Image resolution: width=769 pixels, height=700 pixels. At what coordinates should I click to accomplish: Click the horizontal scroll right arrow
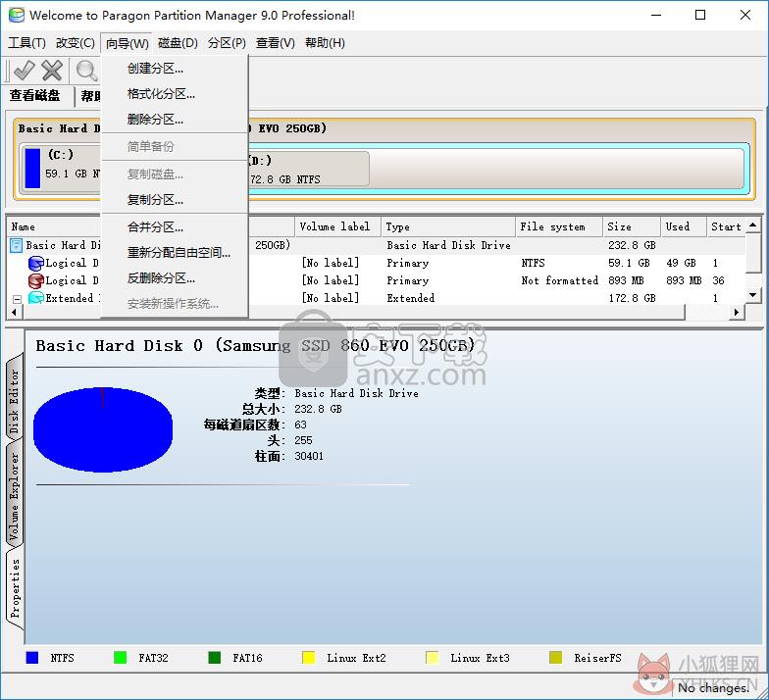736,312
